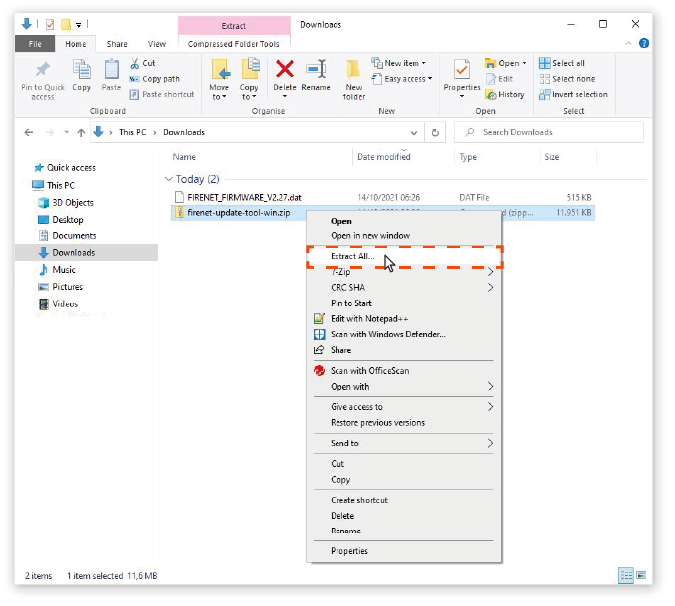Image resolution: width=675 pixels, height=606 pixels.
Task: Click quick access toolbar Properties check icon
Action: point(50,25)
